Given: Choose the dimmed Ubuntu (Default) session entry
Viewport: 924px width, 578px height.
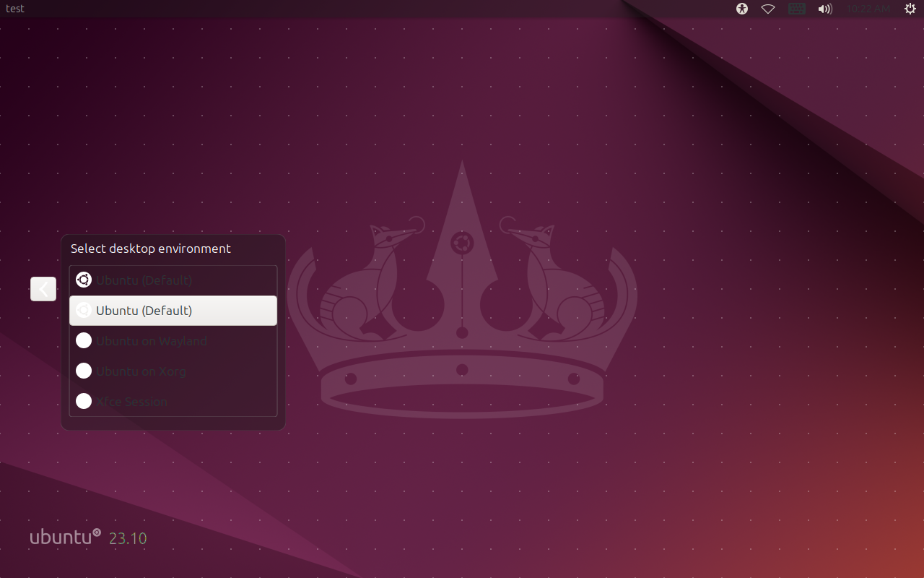Looking at the screenshot, I should [173, 280].
